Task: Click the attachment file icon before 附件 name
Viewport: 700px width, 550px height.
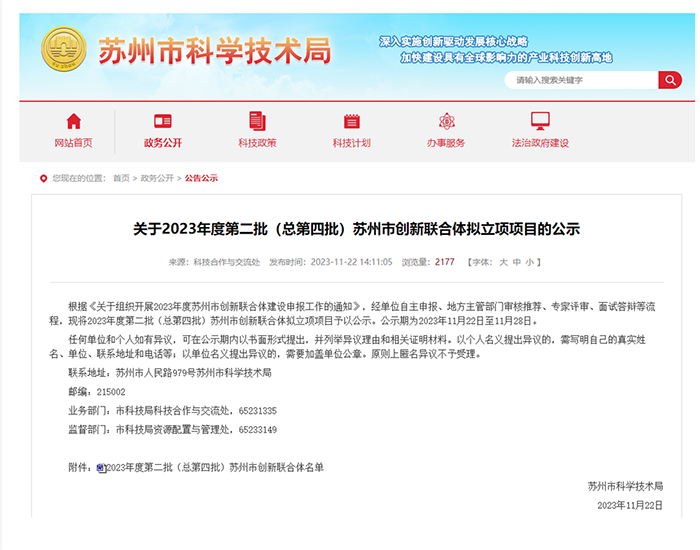Action: pos(101,467)
